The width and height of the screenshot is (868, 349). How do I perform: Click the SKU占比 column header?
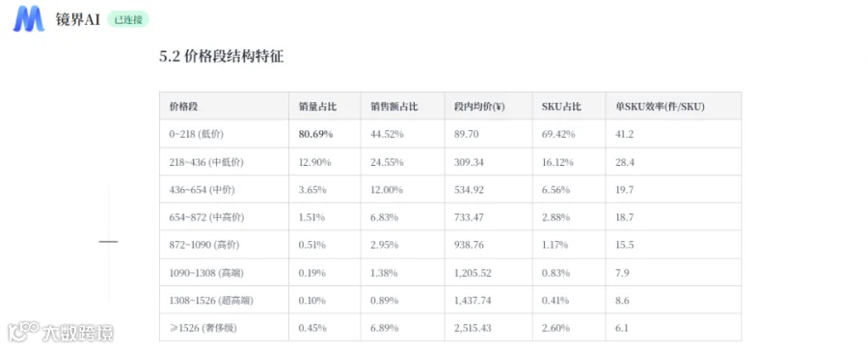click(561, 107)
